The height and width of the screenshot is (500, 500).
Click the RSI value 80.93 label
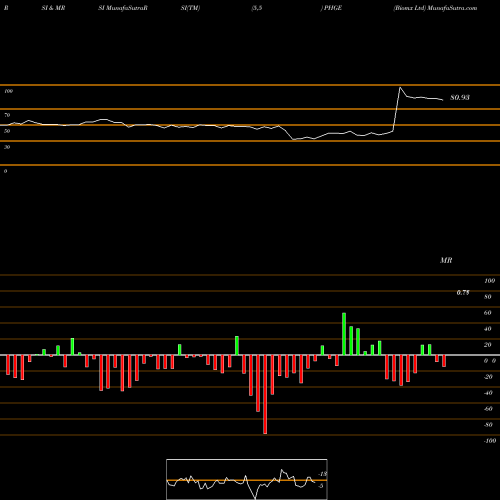coord(460,97)
